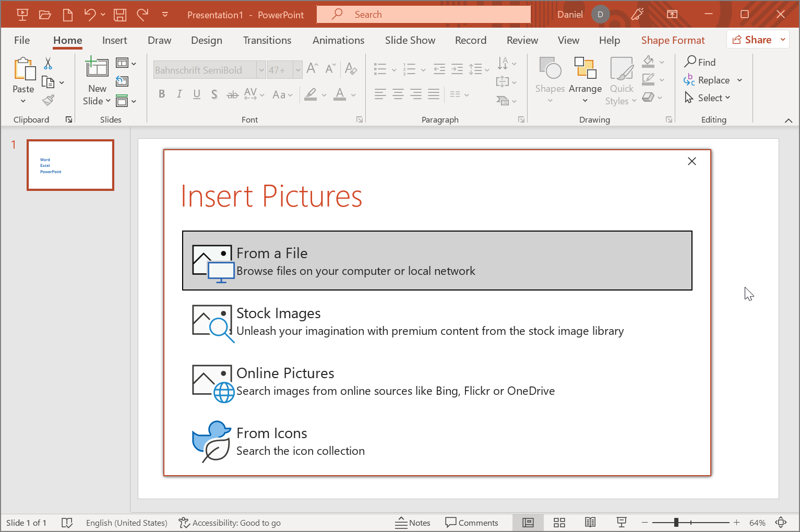Toggle the Notes pane
Viewport: 800px width, 532px height.
click(413, 523)
